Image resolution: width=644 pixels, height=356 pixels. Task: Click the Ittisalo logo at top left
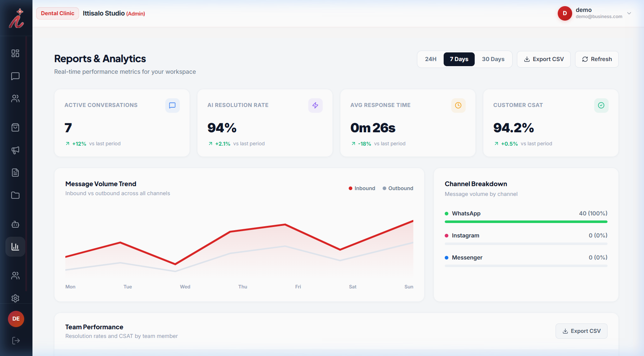point(16,18)
